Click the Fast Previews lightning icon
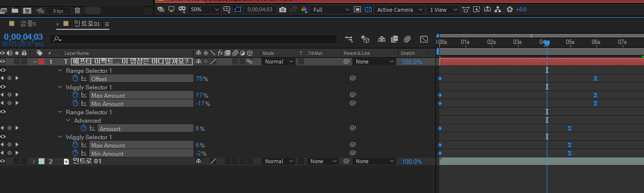Image resolution: width=644 pixels, height=193 pixels. coord(476,10)
